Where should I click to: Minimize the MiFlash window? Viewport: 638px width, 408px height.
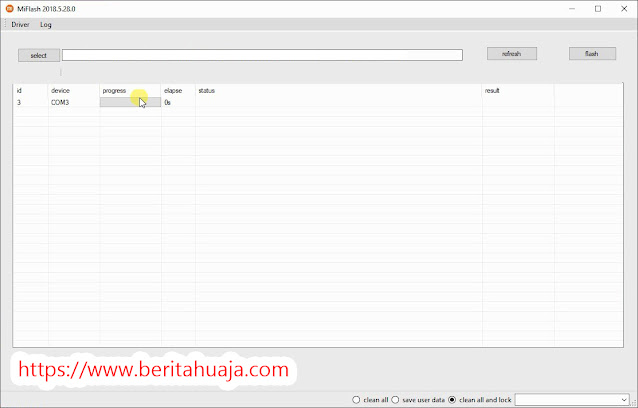tap(569, 8)
